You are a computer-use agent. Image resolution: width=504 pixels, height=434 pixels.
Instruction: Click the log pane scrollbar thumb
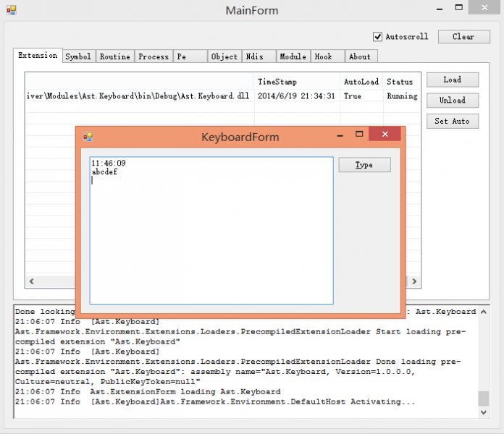coord(484,399)
